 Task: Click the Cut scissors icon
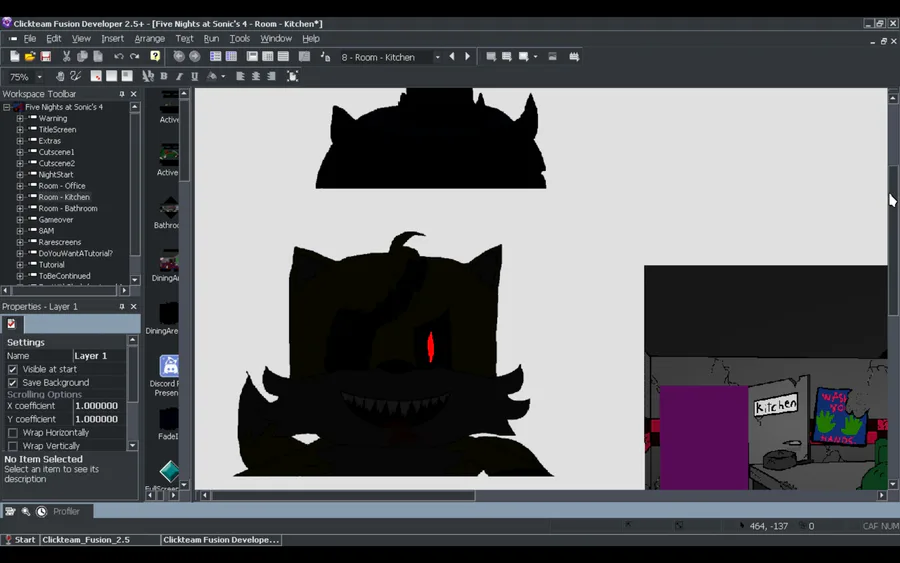67,56
